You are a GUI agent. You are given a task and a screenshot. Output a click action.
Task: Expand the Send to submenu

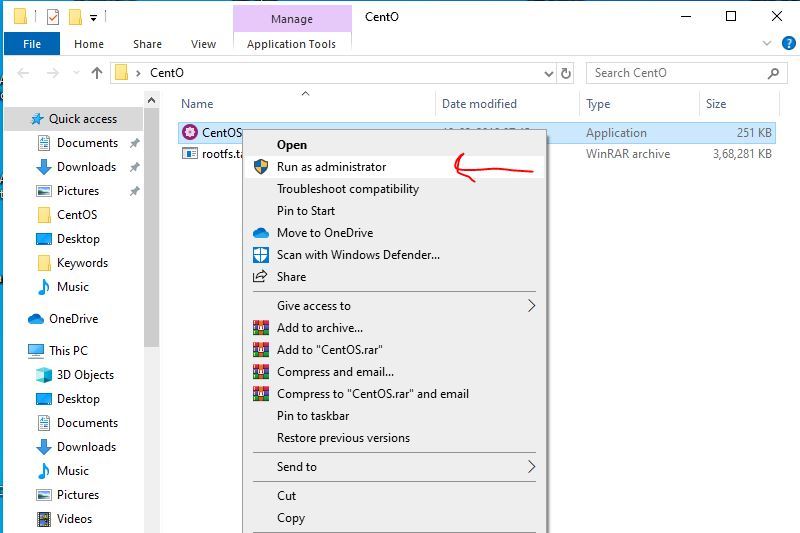coord(531,467)
